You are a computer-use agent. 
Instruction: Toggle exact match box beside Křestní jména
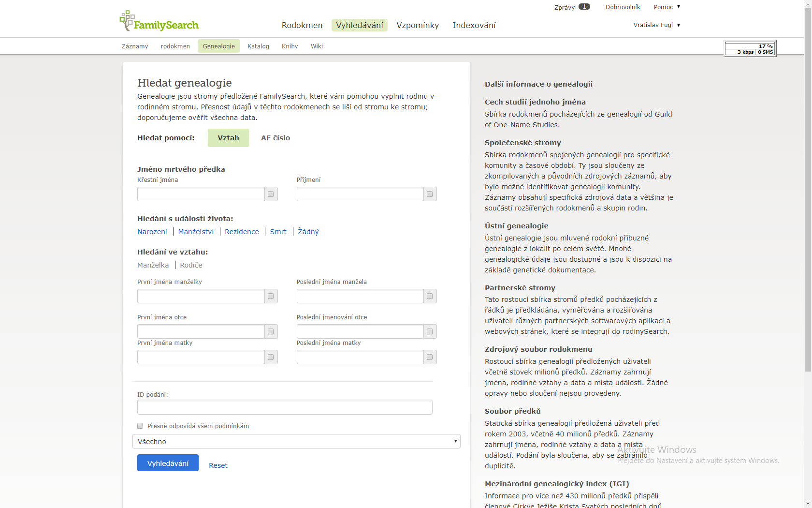tap(271, 194)
